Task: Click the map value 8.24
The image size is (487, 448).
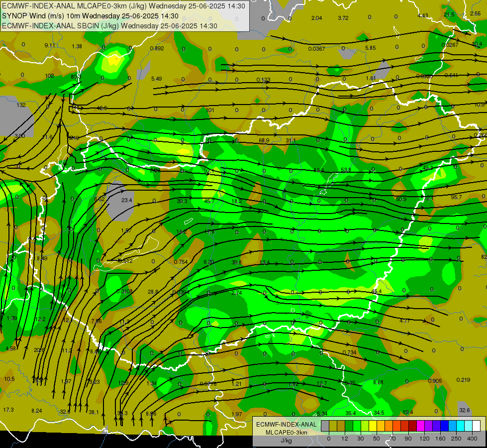Action: click(37, 411)
